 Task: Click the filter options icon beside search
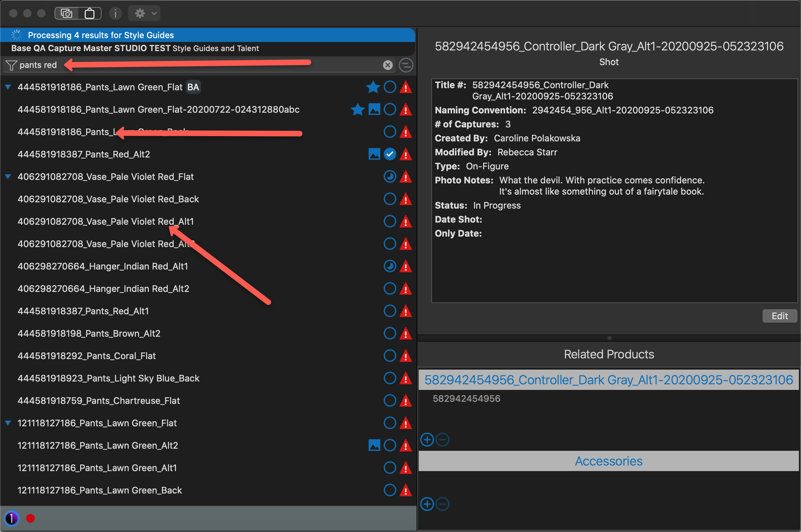click(x=406, y=65)
